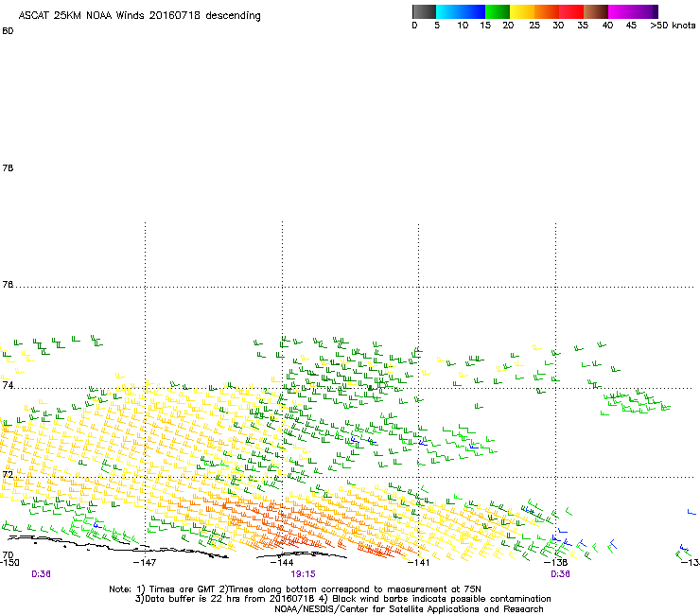Click the 19:15 swath time label
Screen dimensions: 700x615
303,574
